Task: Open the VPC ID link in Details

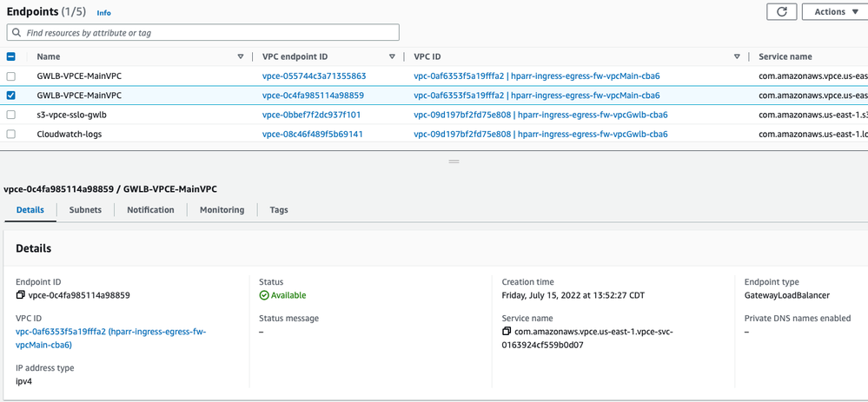Action: (110, 338)
